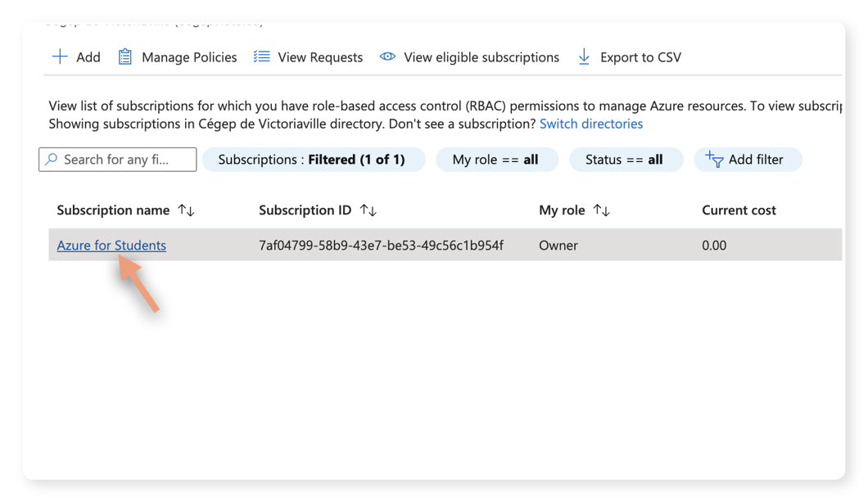Toggle sorting on My role column

[603, 210]
